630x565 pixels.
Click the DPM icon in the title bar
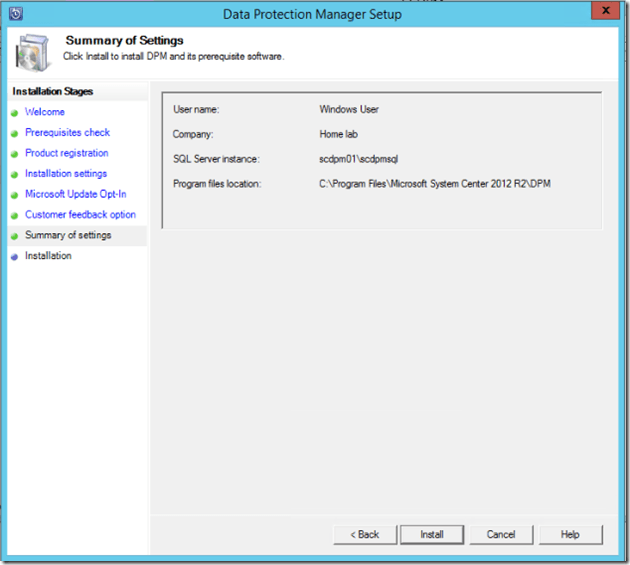coord(14,14)
